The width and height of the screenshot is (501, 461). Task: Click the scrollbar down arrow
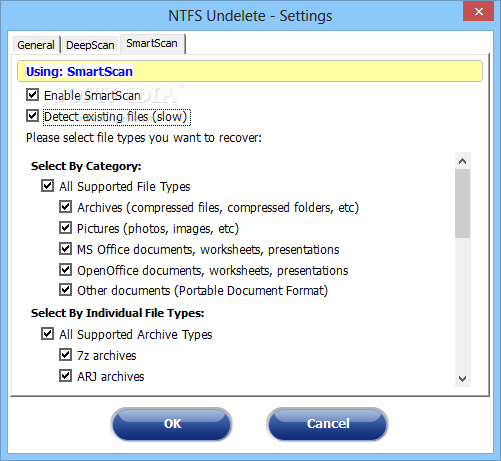tap(463, 379)
